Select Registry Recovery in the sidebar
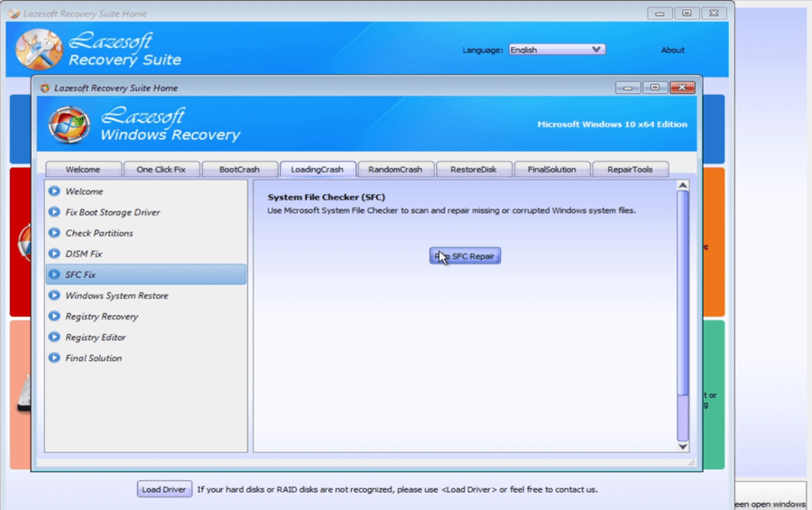This screenshot has height=510, width=812. [146, 316]
